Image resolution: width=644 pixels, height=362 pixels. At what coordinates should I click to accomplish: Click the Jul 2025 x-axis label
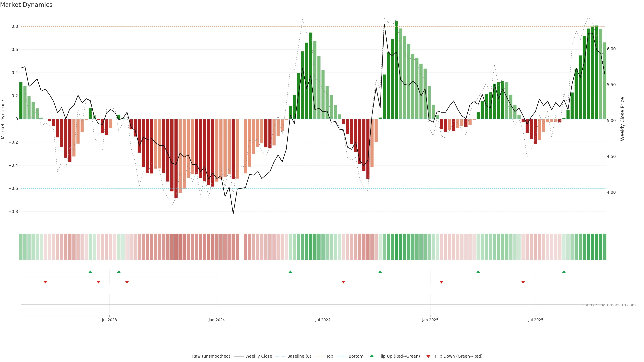pyautogui.click(x=536, y=320)
